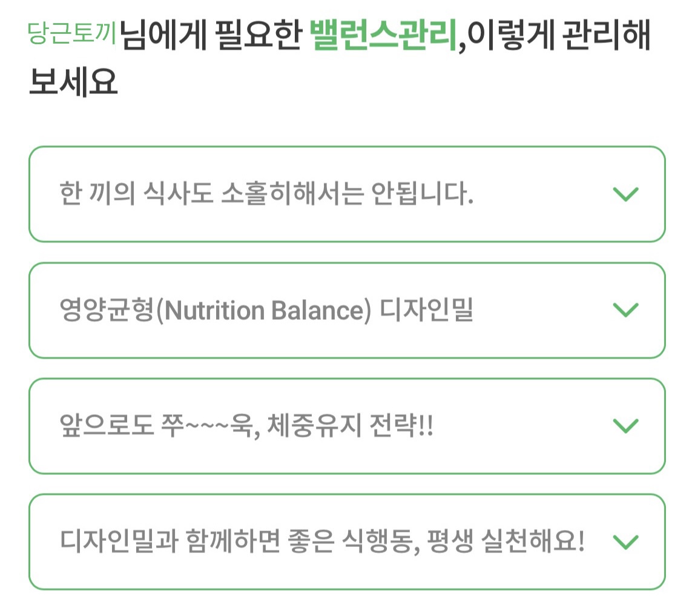Click '디자인밀과 함께하면' at start of last panel
692x616 pixels.
[170, 541]
